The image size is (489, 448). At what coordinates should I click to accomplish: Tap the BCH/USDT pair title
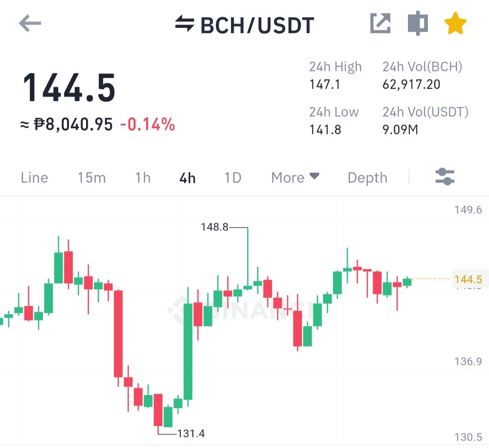pos(257,25)
